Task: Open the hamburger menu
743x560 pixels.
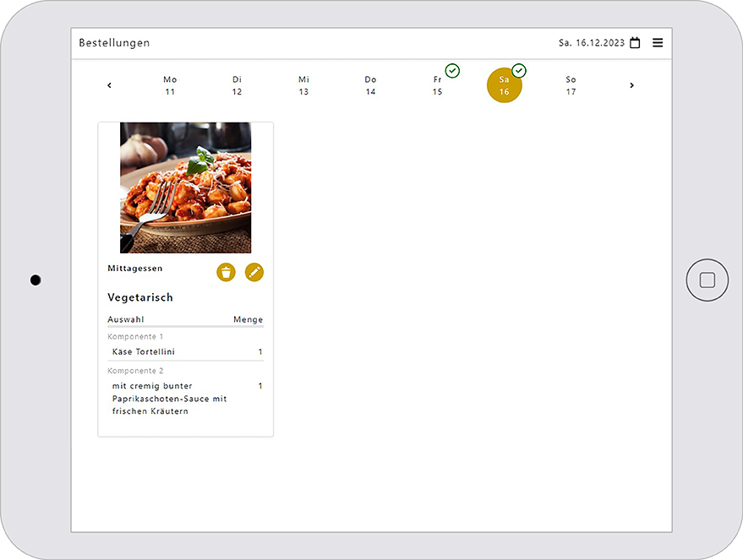Action: tap(658, 43)
